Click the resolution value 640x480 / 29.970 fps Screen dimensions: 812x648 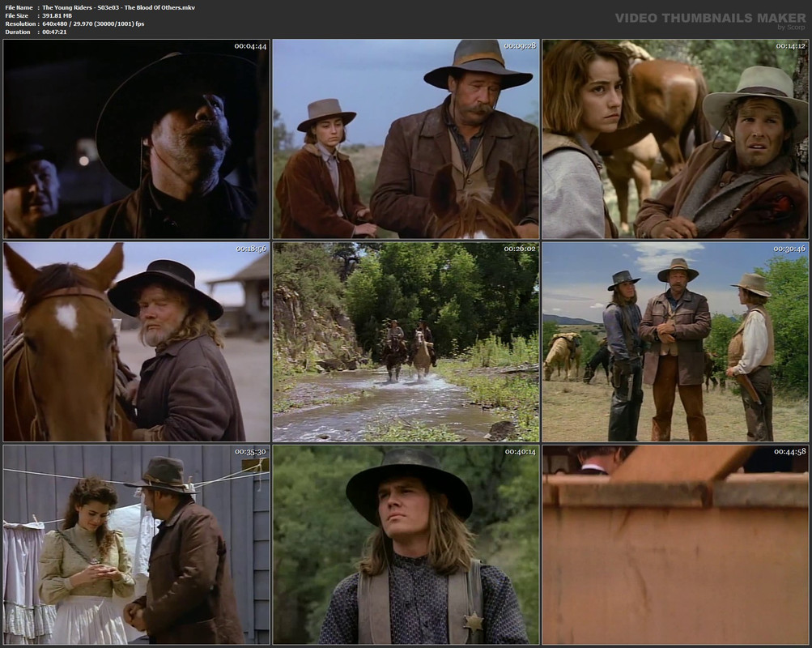click(93, 23)
